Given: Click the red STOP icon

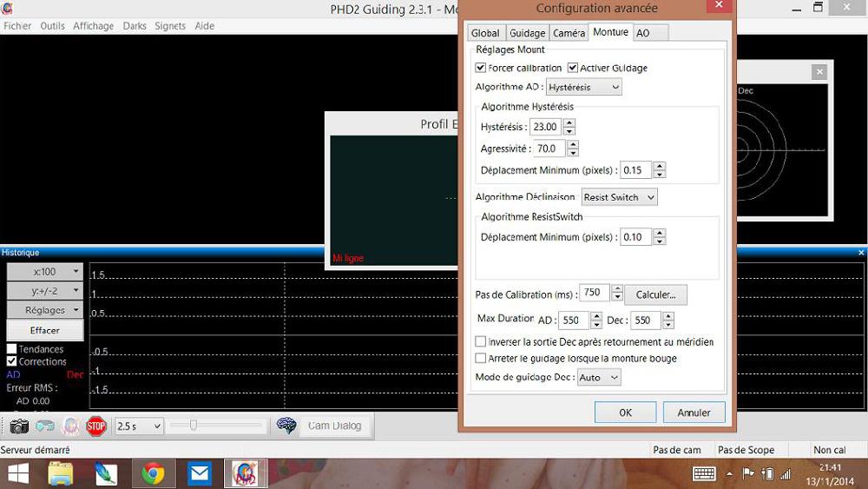Looking at the screenshot, I should coord(95,426).
